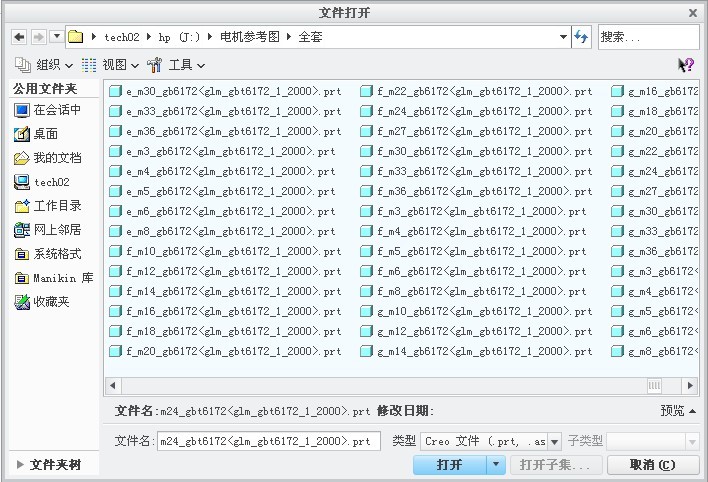708x482 pixels.
Task: Click the part icon of f_m27_gb6172
Action: [x=367, y=131]
